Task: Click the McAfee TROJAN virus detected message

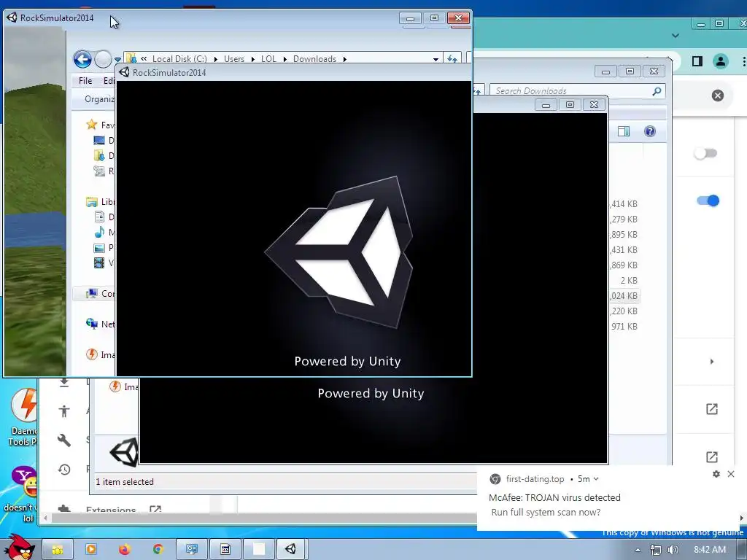Action: pyautogui.click(x=554, y=497)
